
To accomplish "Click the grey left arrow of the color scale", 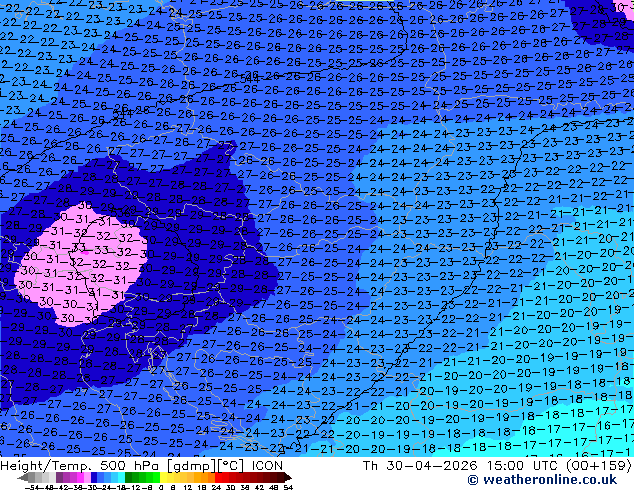I will coord(23,477).
